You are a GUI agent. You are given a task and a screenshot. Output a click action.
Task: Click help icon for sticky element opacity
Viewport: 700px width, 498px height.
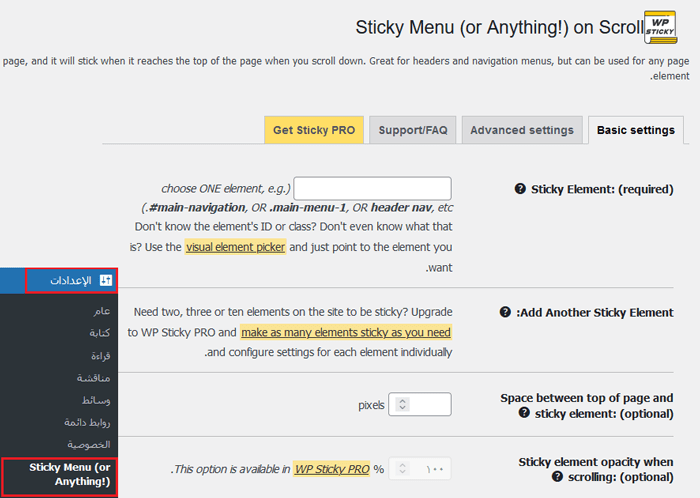pyautogui.click(x=557, y=477)
